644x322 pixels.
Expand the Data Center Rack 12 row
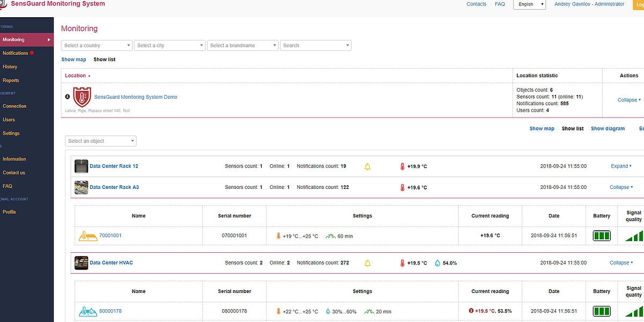(620, 166)
